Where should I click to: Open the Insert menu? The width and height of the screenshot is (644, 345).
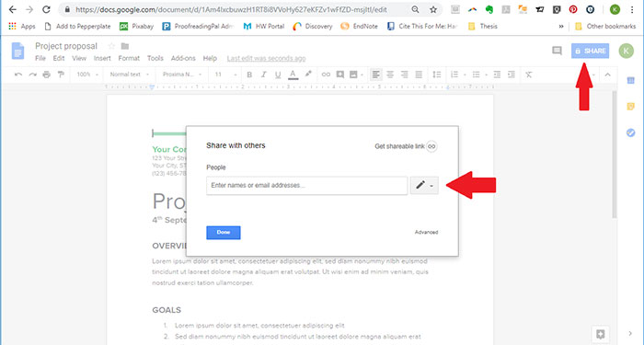102,58
